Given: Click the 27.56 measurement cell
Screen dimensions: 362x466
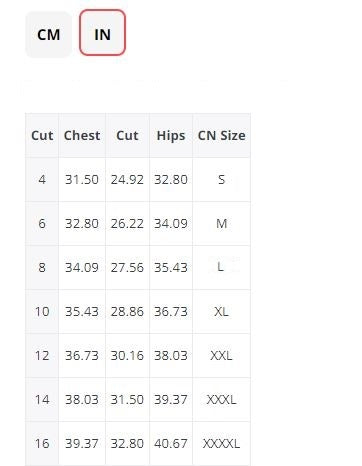Looking at the screenshot, I should tap(127, 268).
